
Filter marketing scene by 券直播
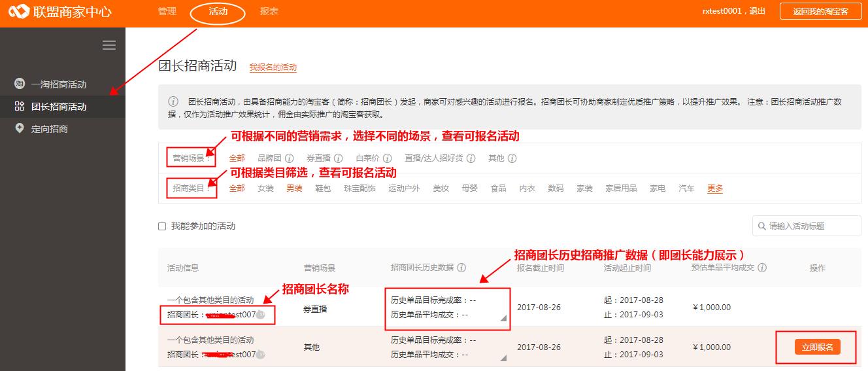point(318,158)
